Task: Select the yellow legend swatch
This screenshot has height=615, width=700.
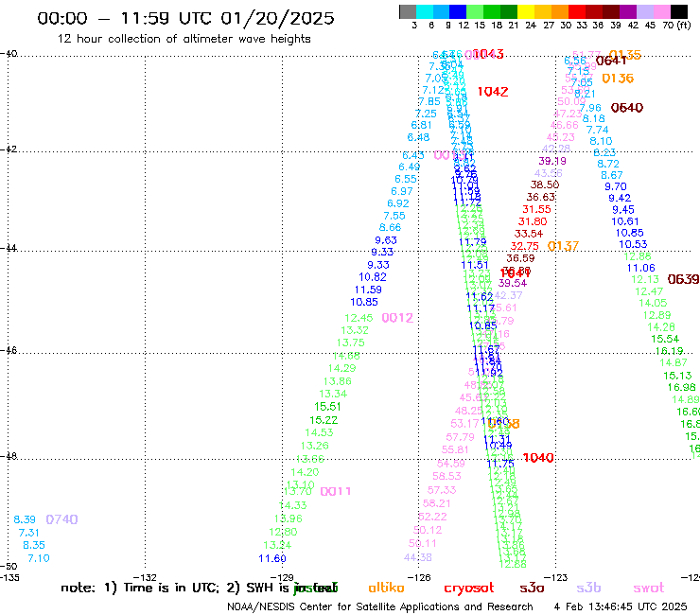Action: pyautogui.click(x=526, y=12)
